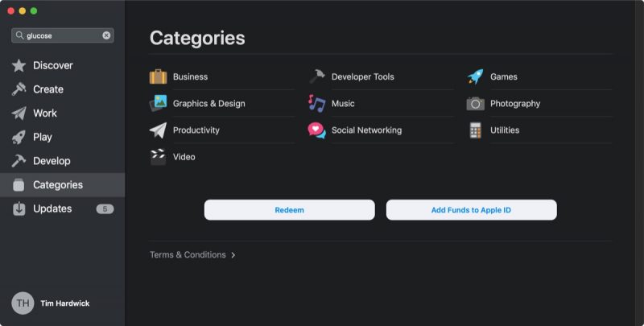644x326 pixels.
Task: Click Add Funds to Apple ID
Action: click(x=471, y=210)
